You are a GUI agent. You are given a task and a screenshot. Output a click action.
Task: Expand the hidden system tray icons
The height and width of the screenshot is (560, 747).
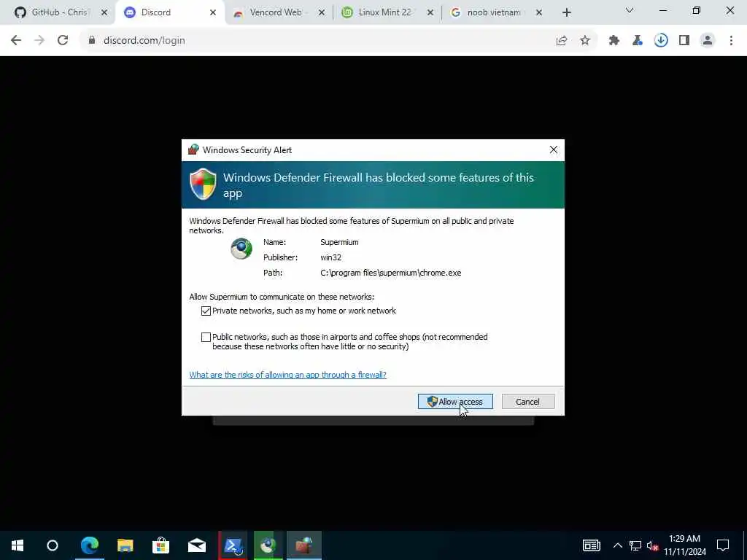pyautogui.click(x=617, y=545)
